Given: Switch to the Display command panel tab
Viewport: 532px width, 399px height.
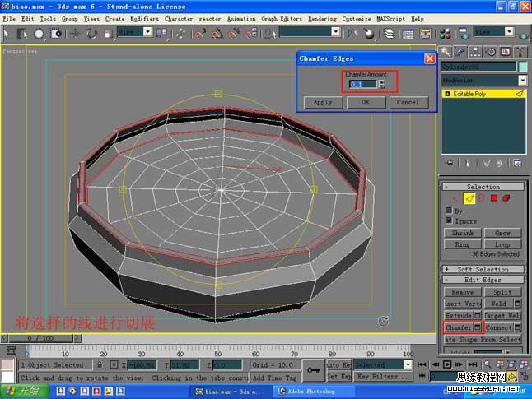Looking at the screenshot, I should coord(506,52).
